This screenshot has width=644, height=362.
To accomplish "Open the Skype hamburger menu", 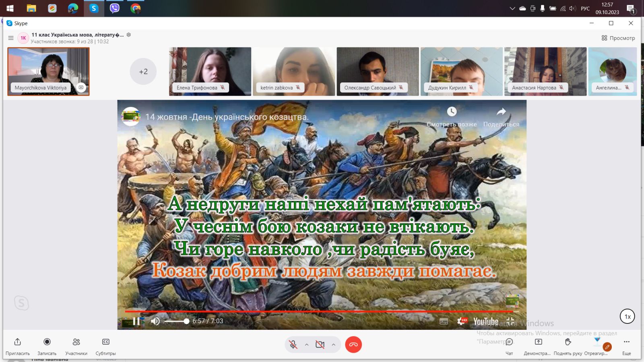I will coord(11,38).
